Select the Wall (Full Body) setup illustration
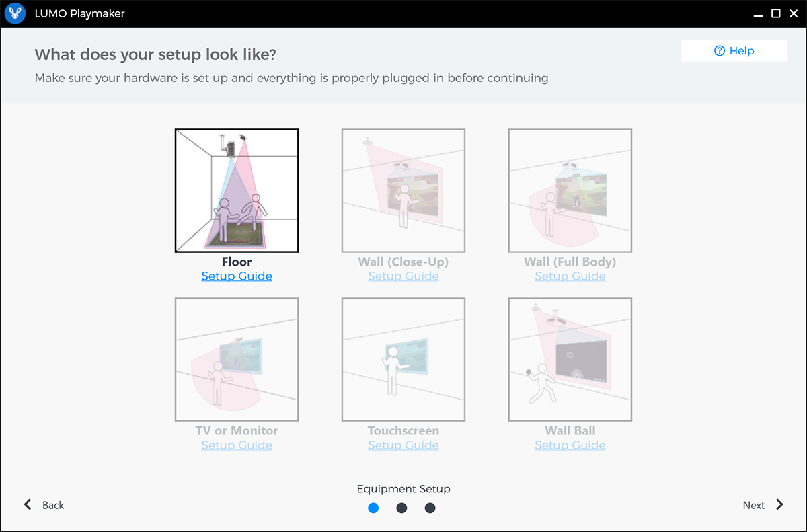This screenshot has width=807, height=532. pos(570,190)
